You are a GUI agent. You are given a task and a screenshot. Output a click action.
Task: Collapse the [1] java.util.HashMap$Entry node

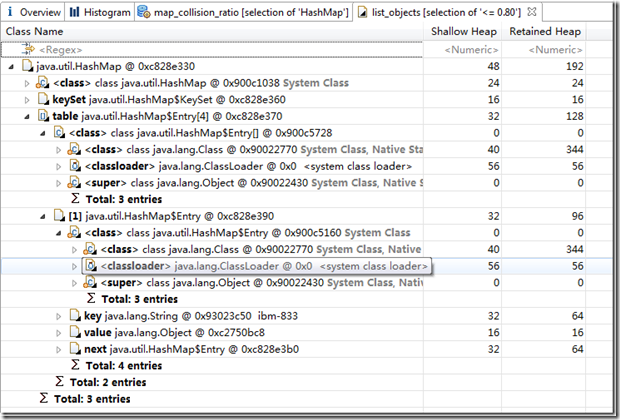tap(43, 215)
